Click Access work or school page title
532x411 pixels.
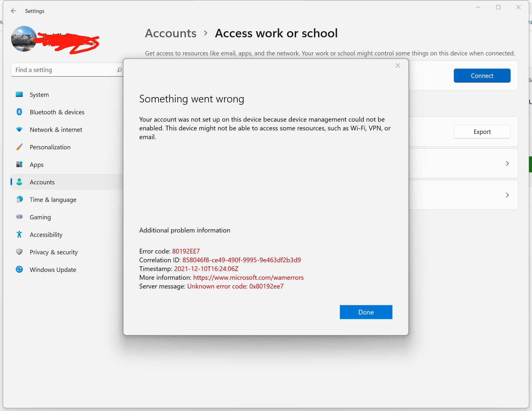tap(276, 33)
